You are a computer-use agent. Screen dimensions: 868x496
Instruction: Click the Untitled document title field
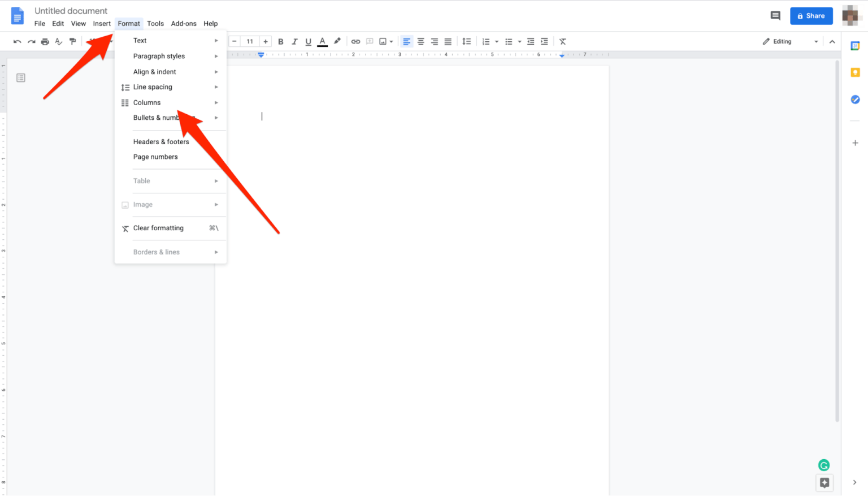(x=71, y=10)
